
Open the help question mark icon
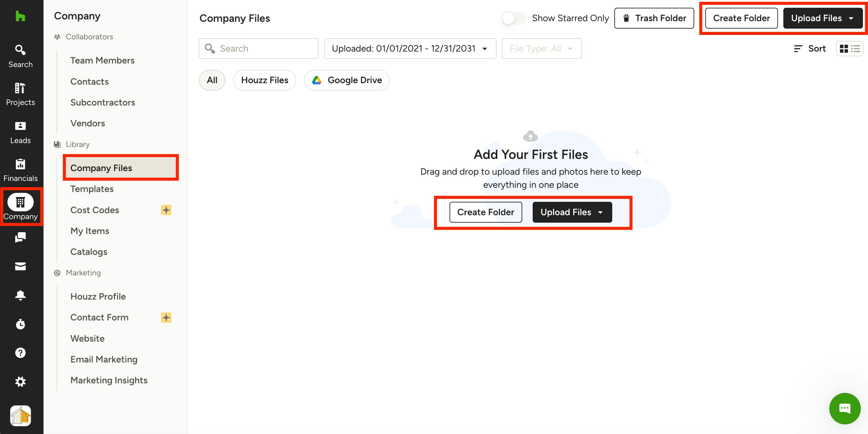(x=20, y=353)
